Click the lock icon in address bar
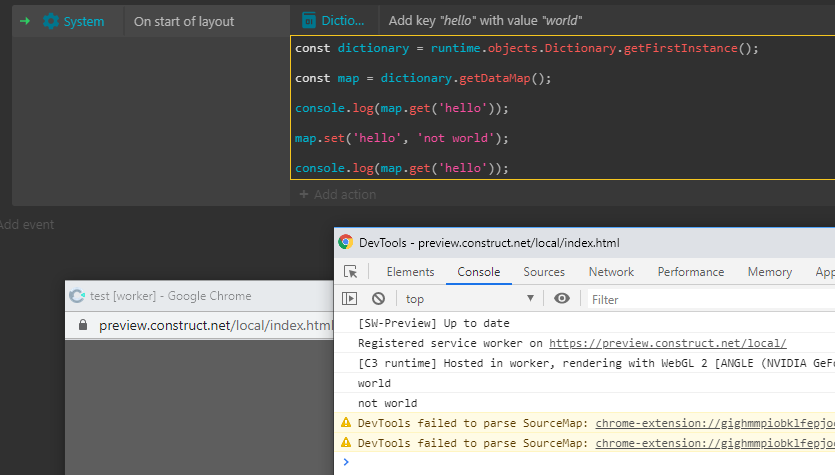 (x=83, y=325)
